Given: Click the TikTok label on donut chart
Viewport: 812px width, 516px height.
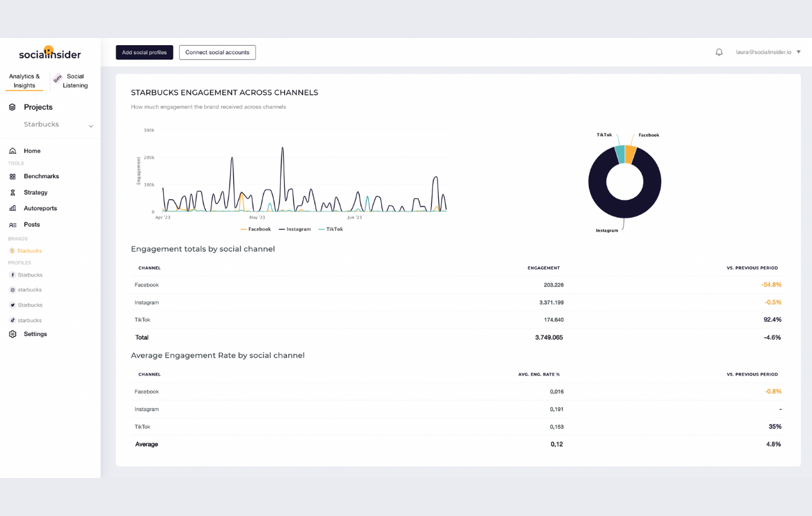Looking at the screenshot, I should coord(604,135).
